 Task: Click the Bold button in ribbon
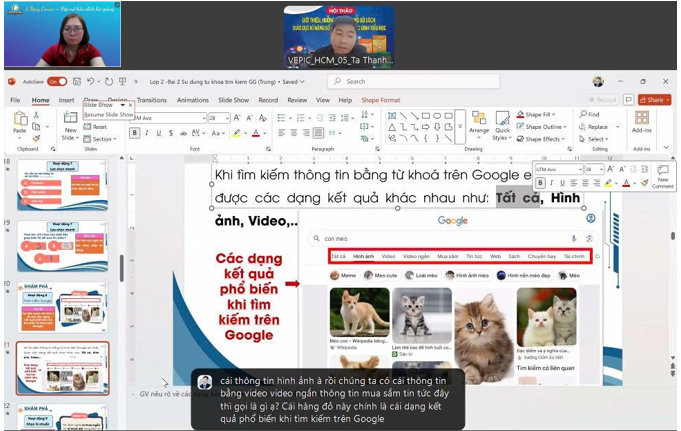click(136, 133)
